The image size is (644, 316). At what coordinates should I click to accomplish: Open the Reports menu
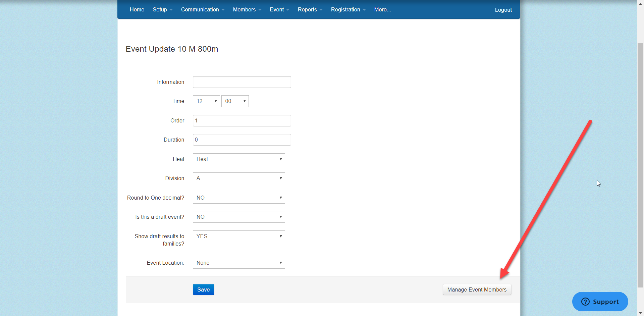pyautogui.click(x=309, y=9)
